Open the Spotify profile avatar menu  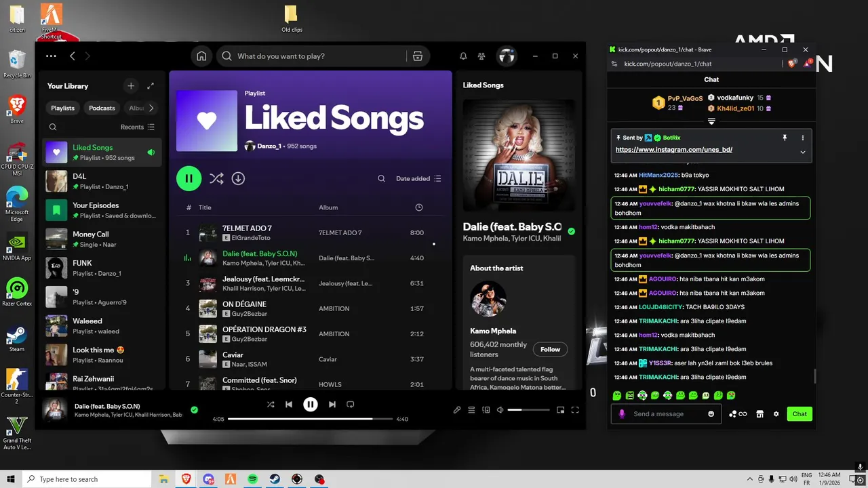pyautogui.click(x=507, y=56)
